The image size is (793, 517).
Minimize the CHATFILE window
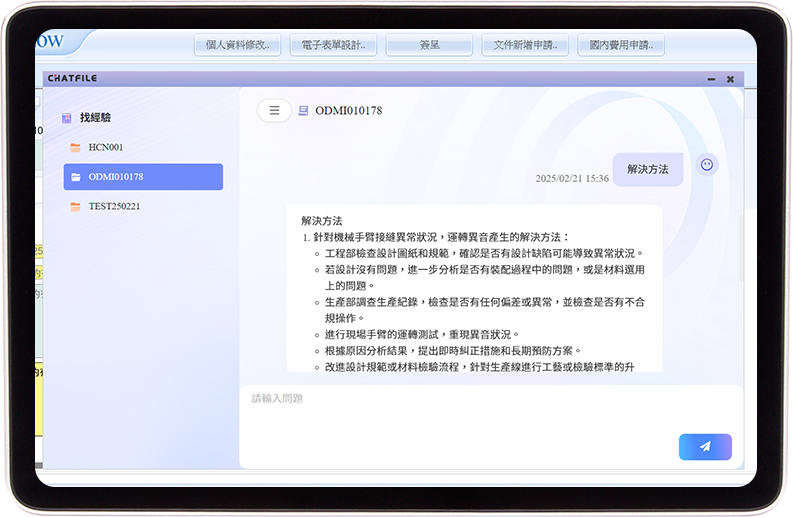point(711,79)
